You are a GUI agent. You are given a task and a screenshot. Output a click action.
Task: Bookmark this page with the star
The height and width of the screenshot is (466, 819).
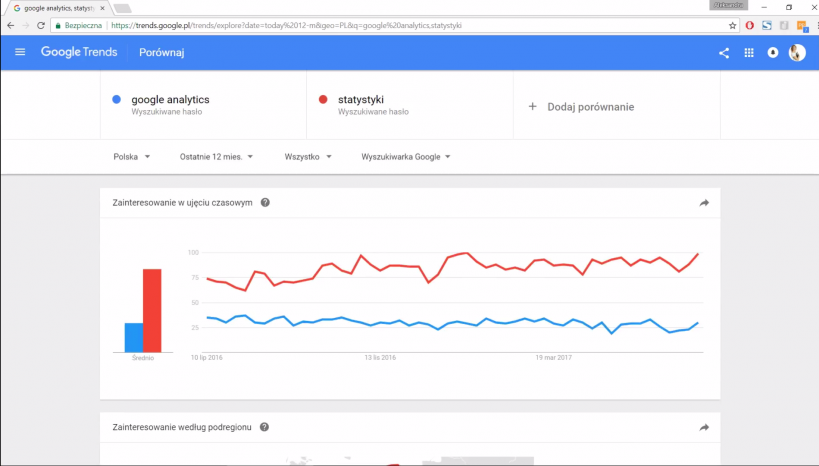(x=732, y=25)
